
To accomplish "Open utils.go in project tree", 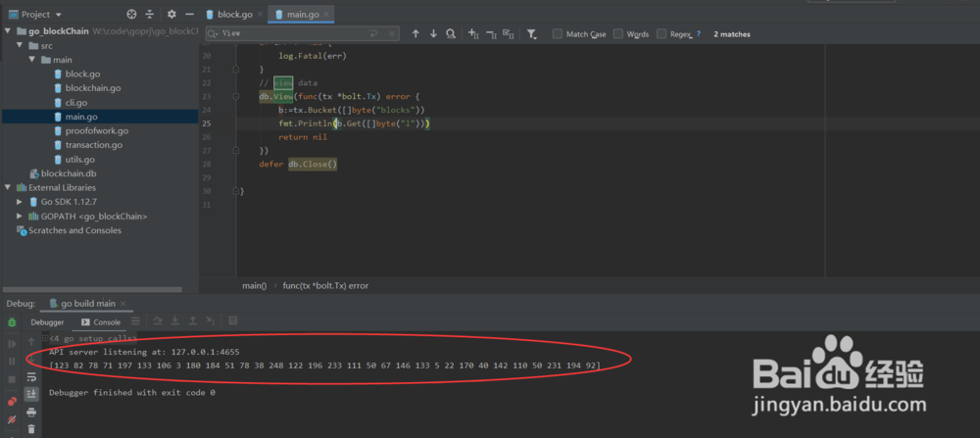I will 80,160.
